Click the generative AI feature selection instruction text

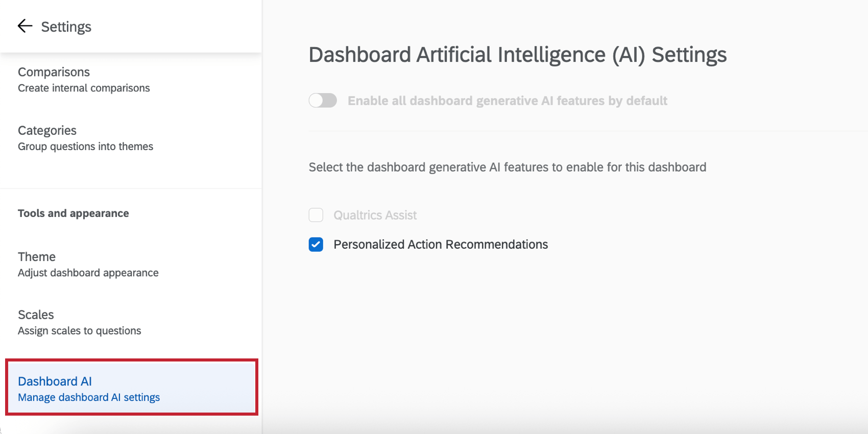click(507, 167)
